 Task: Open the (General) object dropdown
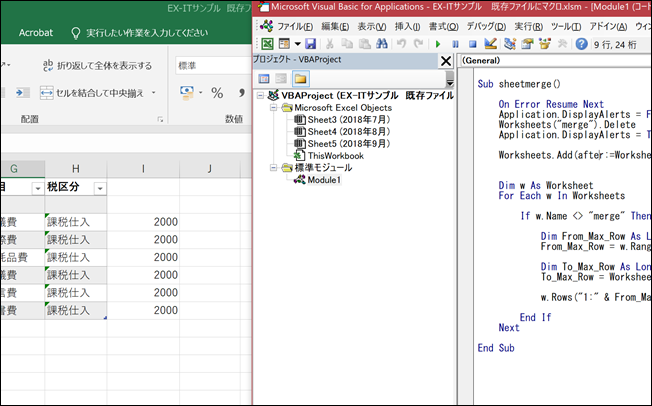[555, 61]
